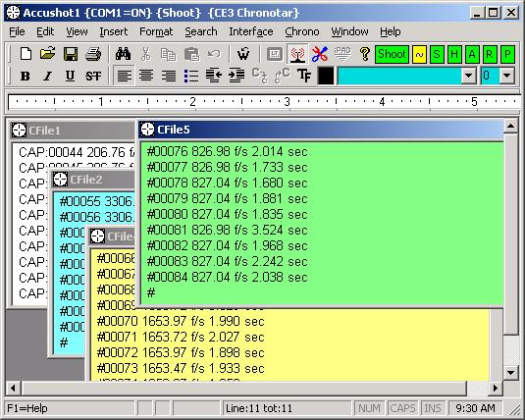Click the green A button
Screen dimensions: 525x420
472,54
